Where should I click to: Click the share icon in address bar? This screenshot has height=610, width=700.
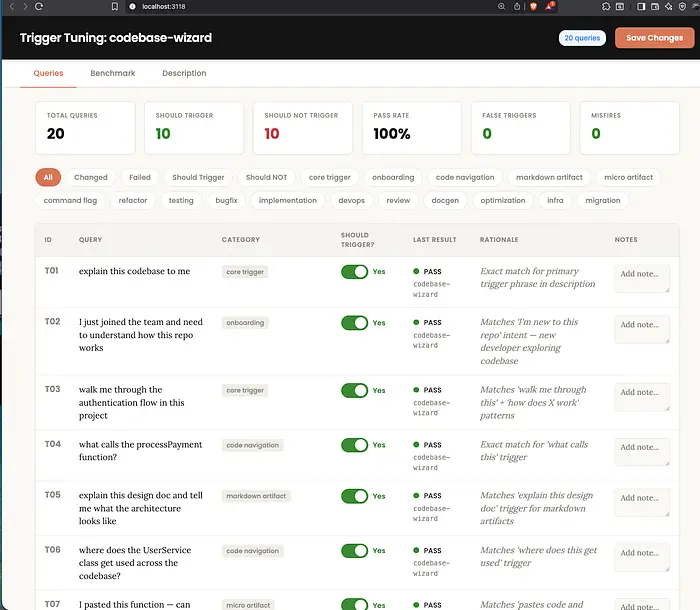[x=516, y=6]
